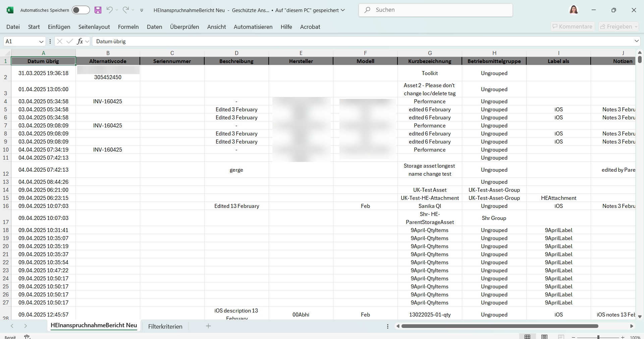
Task: Expand the formula bar with the chevron
Action: 636,41
